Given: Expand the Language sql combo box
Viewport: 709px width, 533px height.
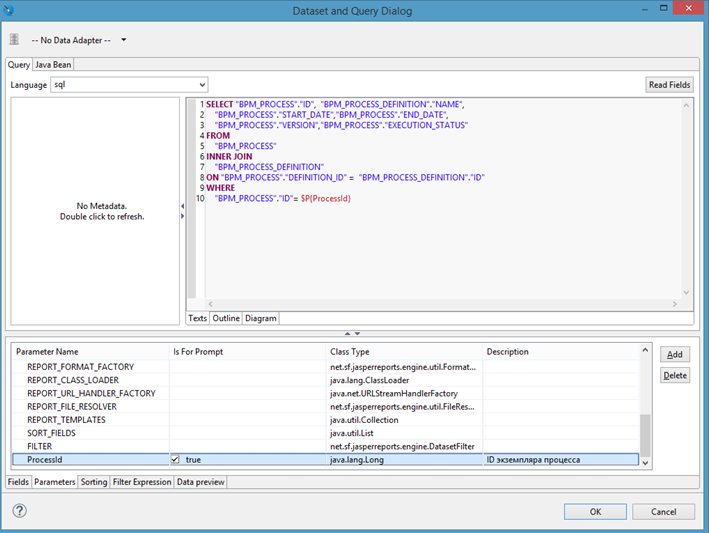Looking at the screenshot, I should pyautogui.click(x=201, y=85).
